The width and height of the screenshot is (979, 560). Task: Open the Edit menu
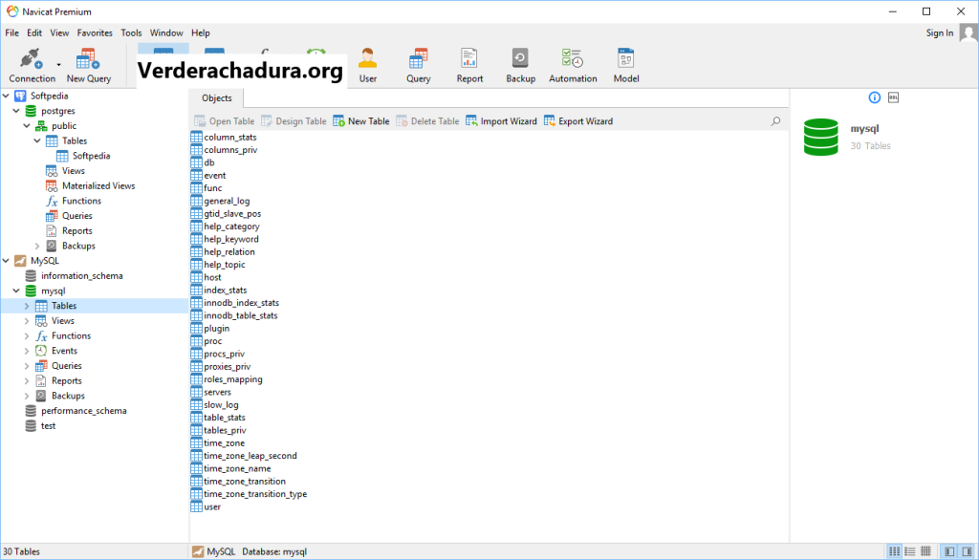[x=34, y=32]
